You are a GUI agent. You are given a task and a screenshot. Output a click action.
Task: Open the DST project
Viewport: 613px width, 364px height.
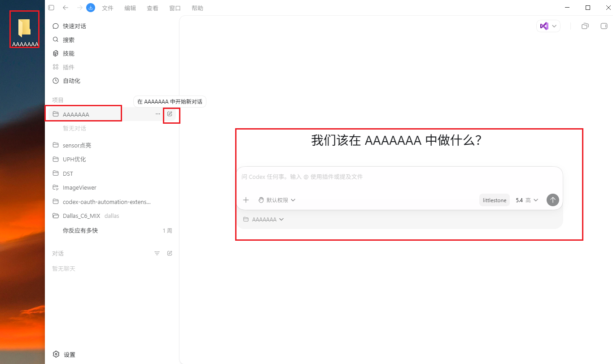point(112,173)
